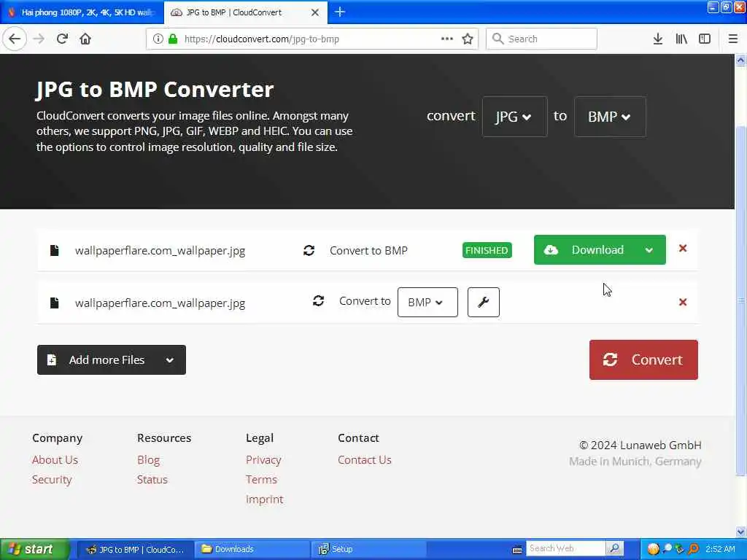Click the page vertical scrollbar thumb
This screenshot has height=560, width=747.
pos(740,300)
